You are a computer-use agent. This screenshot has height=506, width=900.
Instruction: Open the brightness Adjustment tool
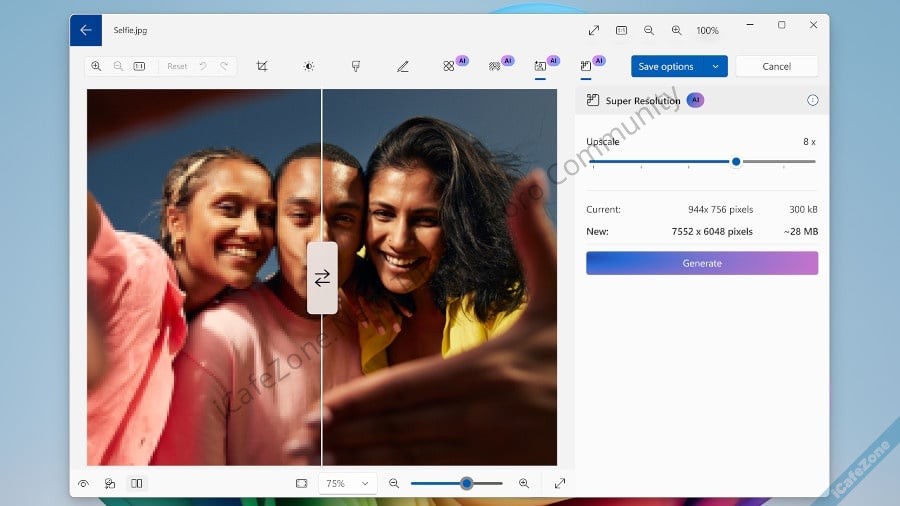[x=309, y=66]
